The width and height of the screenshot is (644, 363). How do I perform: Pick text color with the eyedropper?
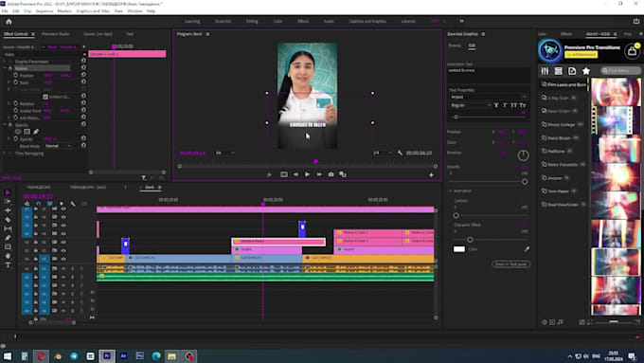pyautogui.click(x=527, y=248)
